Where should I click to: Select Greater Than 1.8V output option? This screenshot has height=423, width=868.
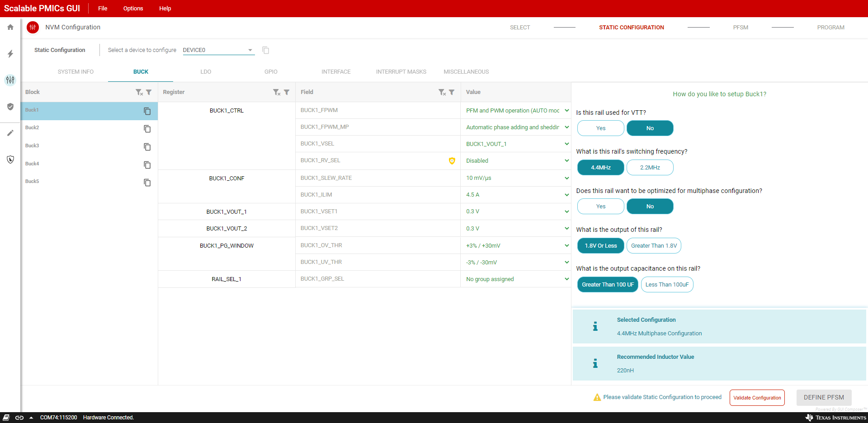pos(654,246)
